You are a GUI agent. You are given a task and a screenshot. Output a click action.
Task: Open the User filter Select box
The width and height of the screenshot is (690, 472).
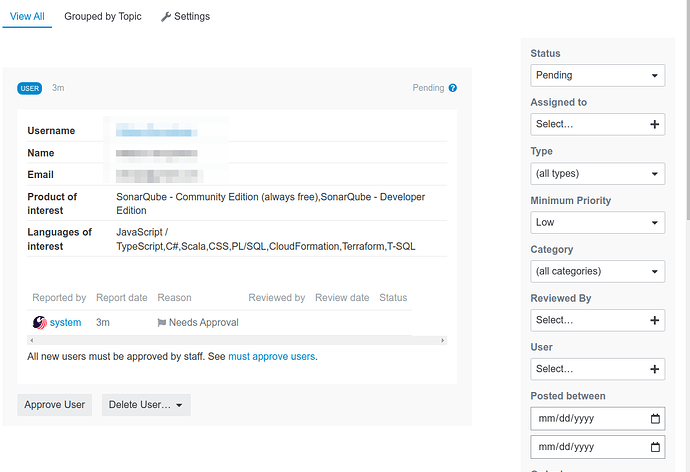pyautogui.click(x=598, y=369)
